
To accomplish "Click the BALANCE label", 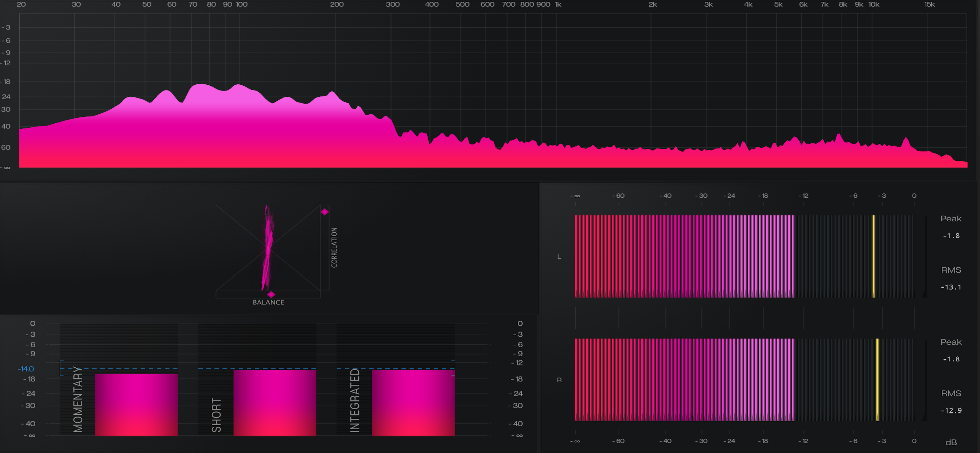I will click(x=269, y=302).
